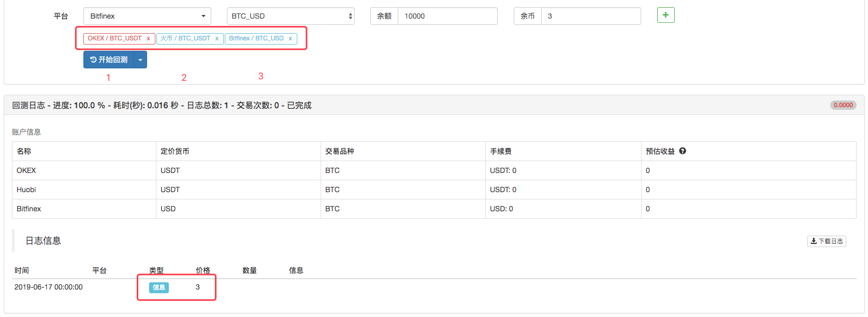Click the 时间 log column header
Screen dimensions: 868x317
pos(22,270)
